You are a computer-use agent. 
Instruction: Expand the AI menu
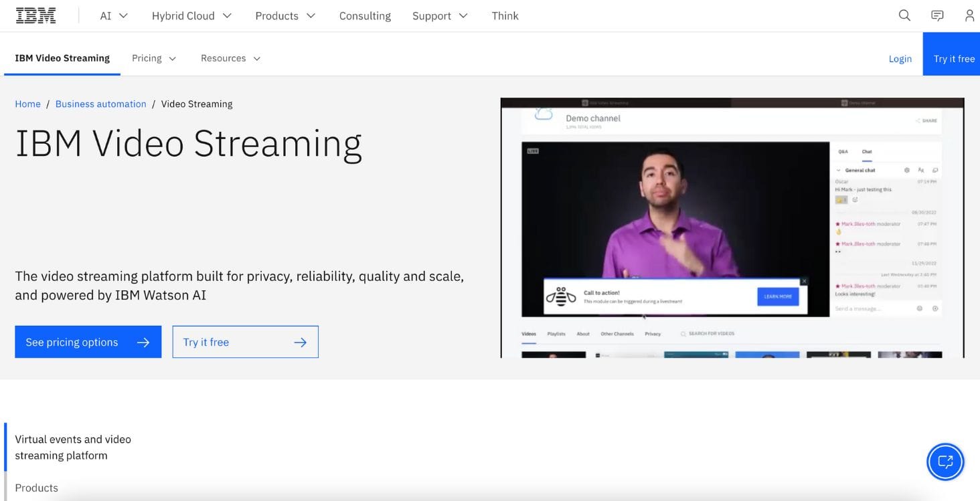click(x=114, y=15)
